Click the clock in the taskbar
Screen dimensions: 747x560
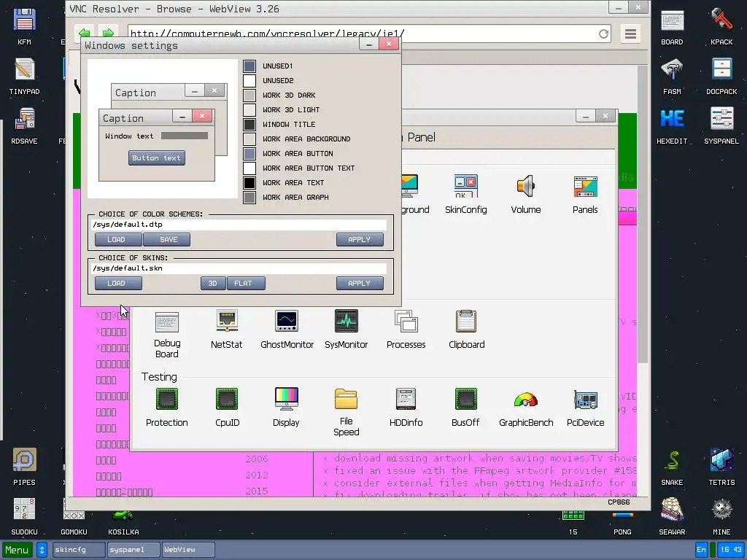[x=731, y=550]
